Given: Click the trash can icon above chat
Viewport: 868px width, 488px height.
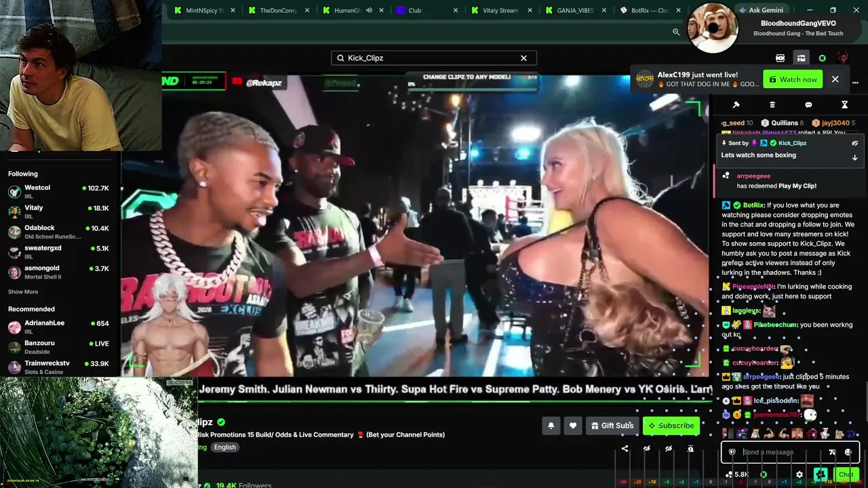Looking at the screenshot, I should click(772, 105).
